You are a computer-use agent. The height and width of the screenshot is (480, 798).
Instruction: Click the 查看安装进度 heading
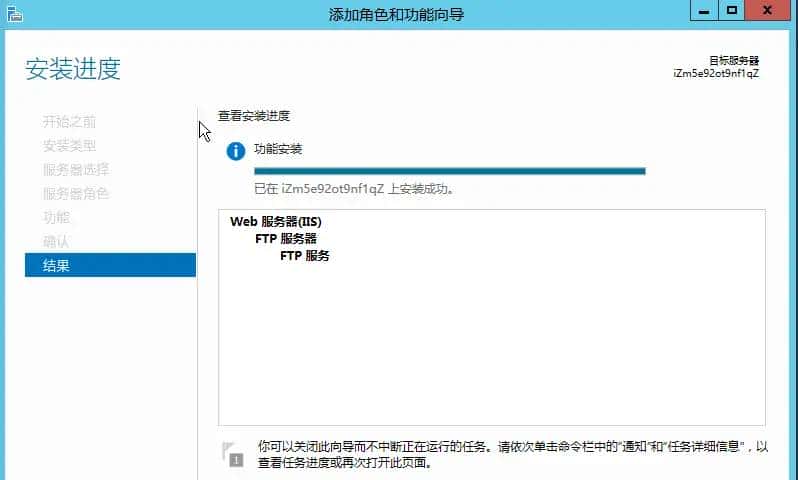tap(254, 116)
